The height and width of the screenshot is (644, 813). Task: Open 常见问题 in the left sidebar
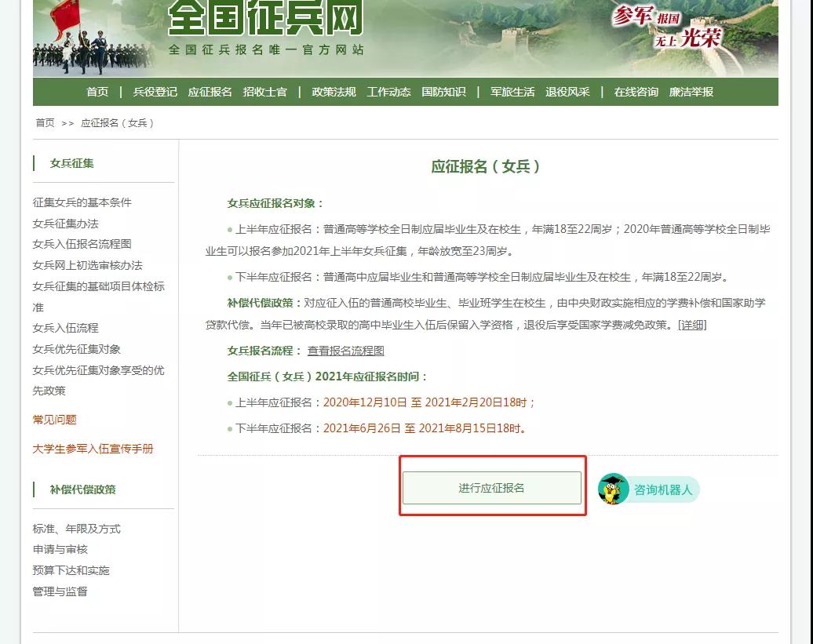(x=55, y=420)
